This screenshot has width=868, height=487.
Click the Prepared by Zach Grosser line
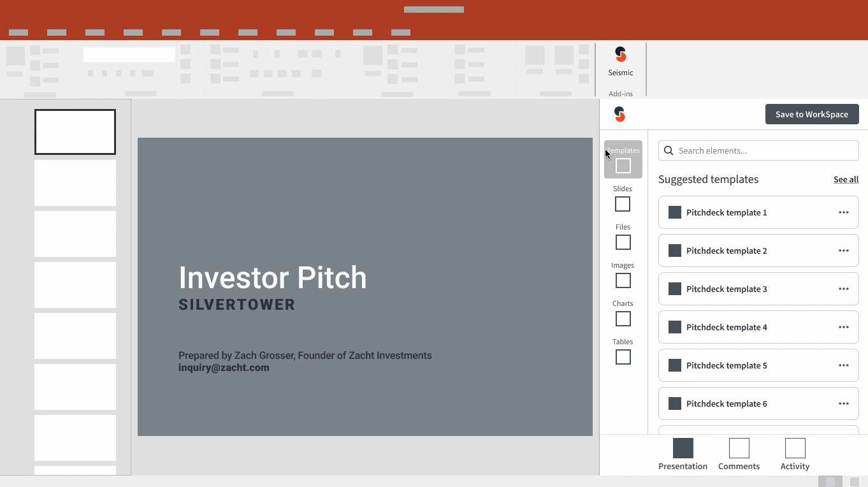tap(305, 356)
